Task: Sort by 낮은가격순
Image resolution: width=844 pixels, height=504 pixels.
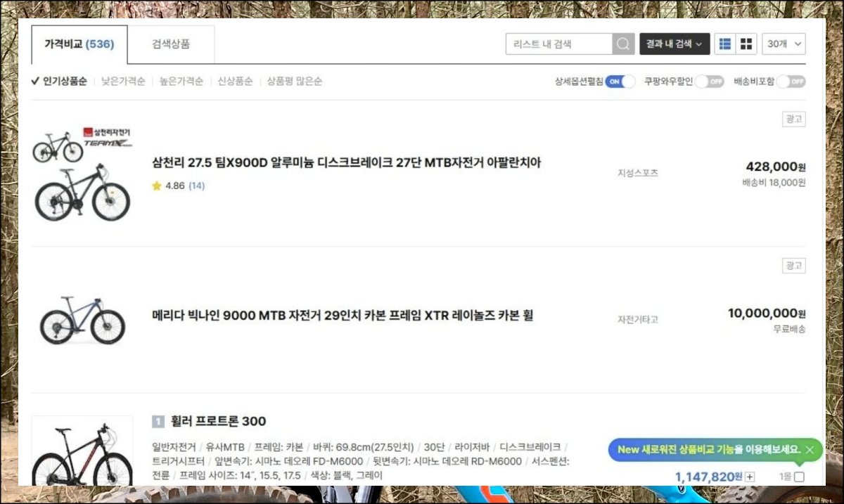Action: 123,82
